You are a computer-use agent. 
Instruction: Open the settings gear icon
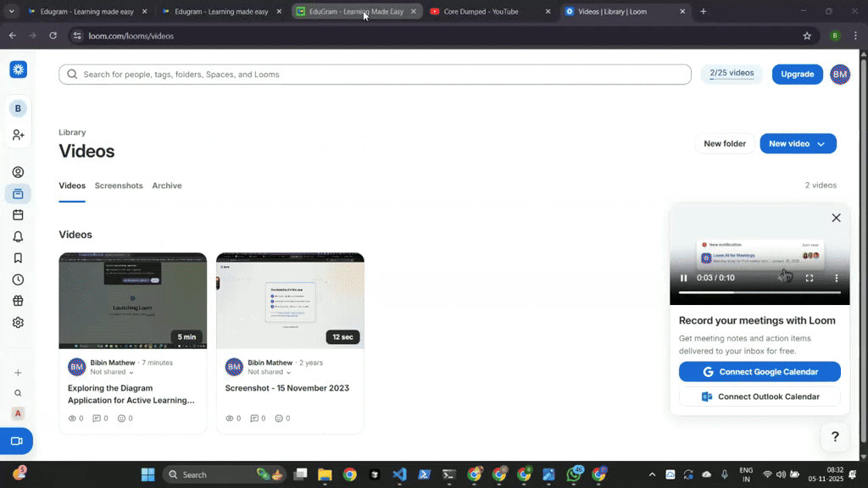coord(19,323)
